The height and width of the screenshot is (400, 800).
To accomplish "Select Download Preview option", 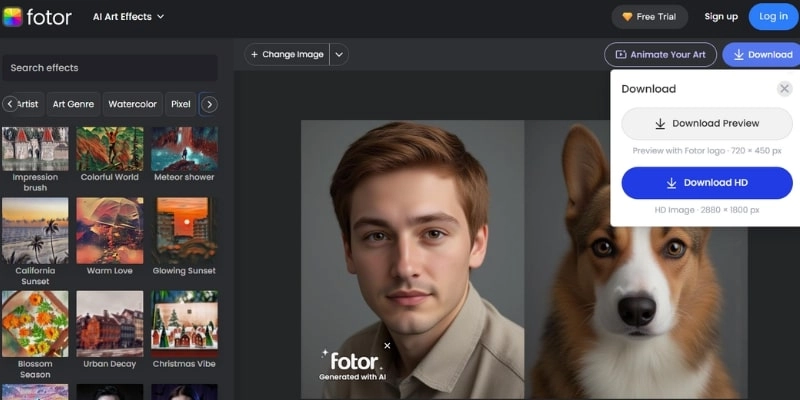I will [707, 124].
